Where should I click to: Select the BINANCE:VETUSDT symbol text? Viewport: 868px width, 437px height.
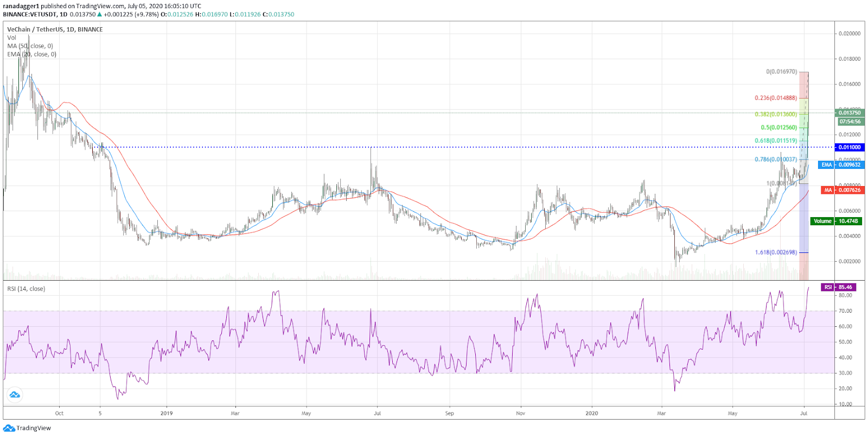coord(30,15)
